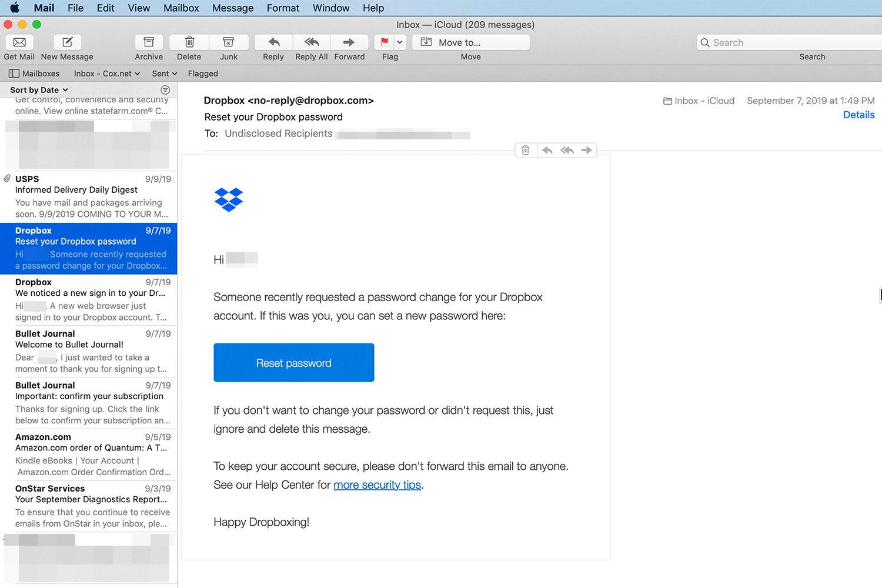
Task: Click the Flagged filter in the favorites bar
Action: (202, 73)
